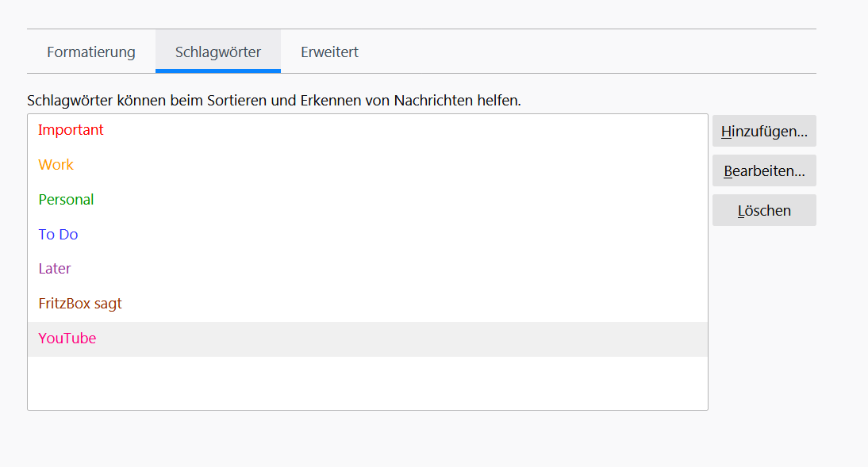Select the red-colored tag entry
The height and width of the screenshot is (467, 868).
pyautogui.click(x=71, y=130)
